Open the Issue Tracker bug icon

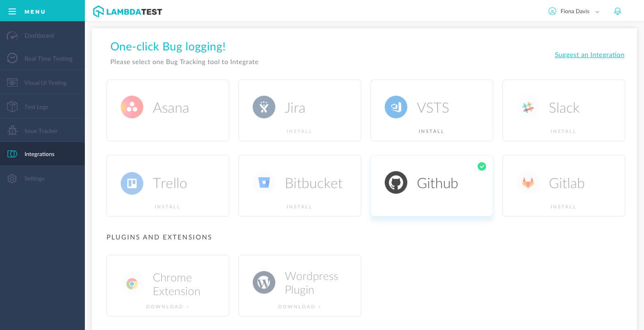(x=12, y=130)
